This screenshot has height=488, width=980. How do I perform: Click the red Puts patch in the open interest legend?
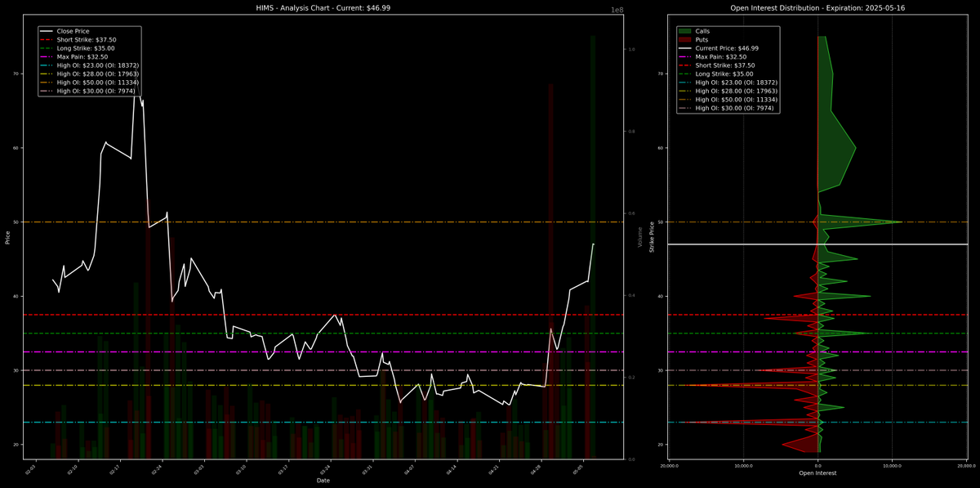(684, 39)
